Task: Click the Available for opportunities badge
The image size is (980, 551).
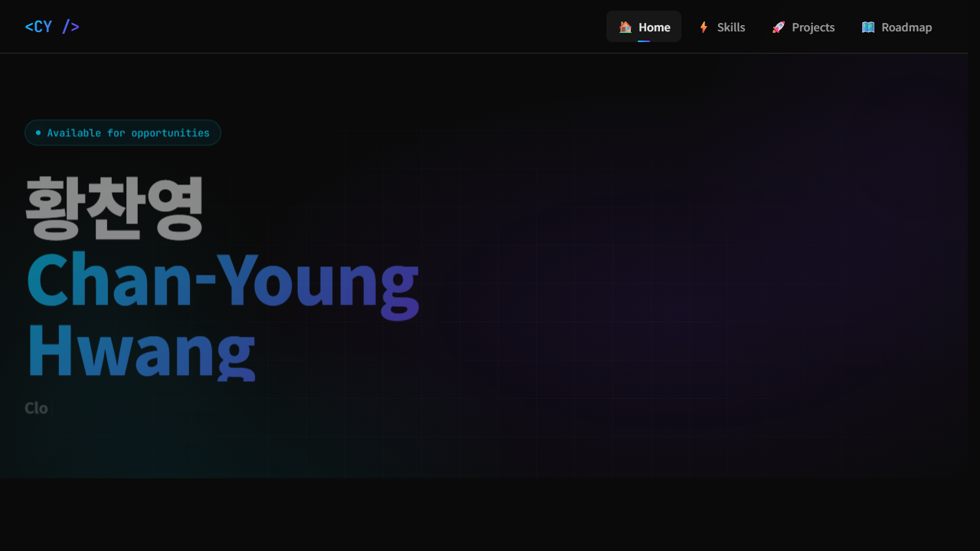Action: (x=122, y=132)
